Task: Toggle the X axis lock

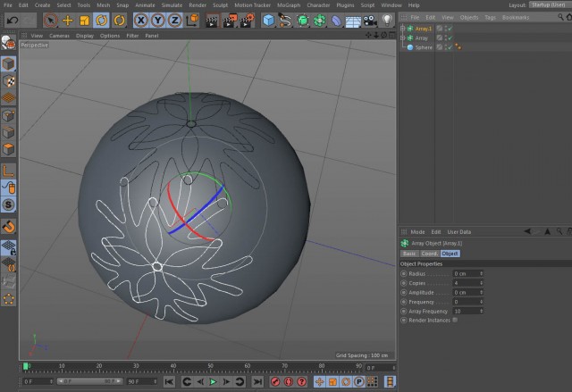Action: click(x=141, y=21)
